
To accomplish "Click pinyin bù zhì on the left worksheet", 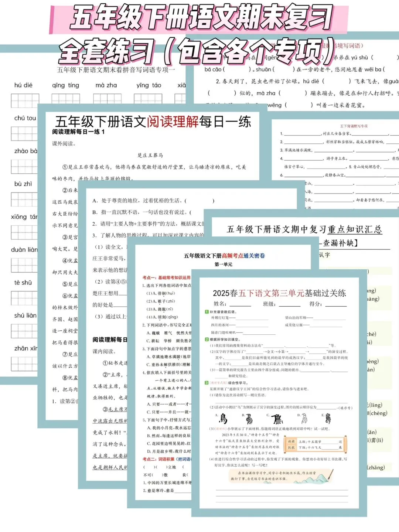I will click(x=23, y=184).
